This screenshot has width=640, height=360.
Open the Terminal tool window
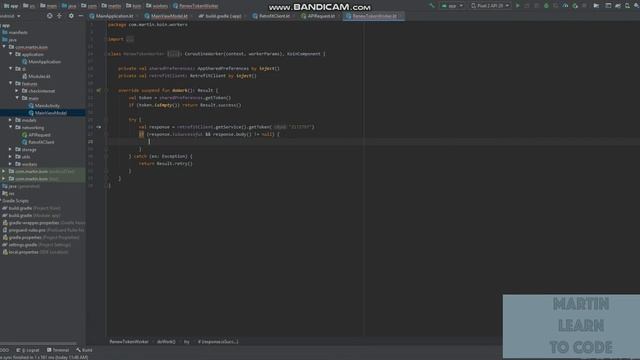(58, 350)
